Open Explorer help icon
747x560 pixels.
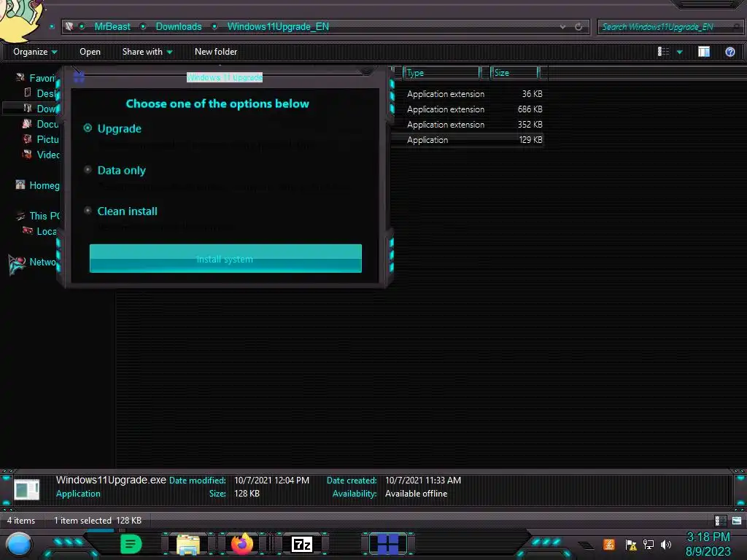[729, 52]
